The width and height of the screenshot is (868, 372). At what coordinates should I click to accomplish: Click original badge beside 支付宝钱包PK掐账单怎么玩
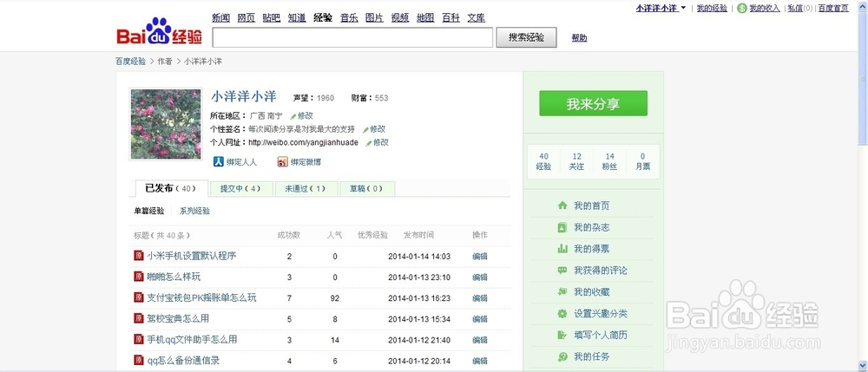click(x=139, y=297)
